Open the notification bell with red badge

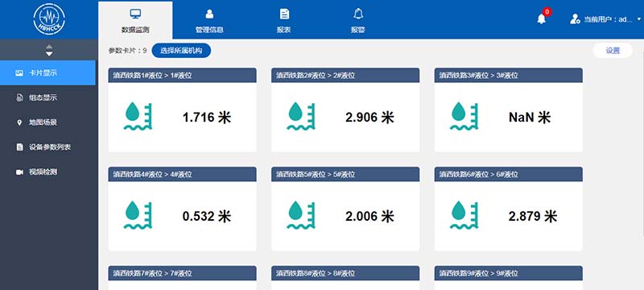click(x=543, y=18)
